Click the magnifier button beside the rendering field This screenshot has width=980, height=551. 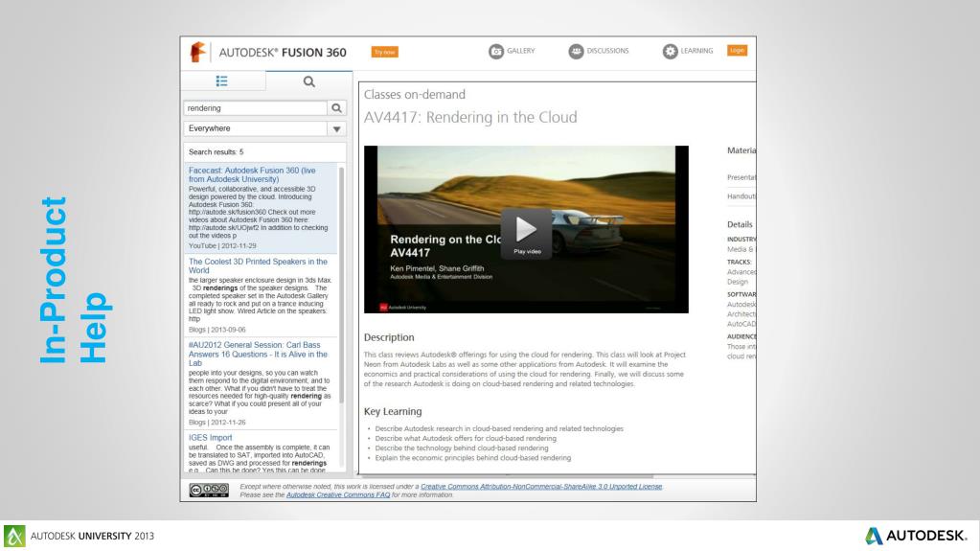(x=336, y=108)
